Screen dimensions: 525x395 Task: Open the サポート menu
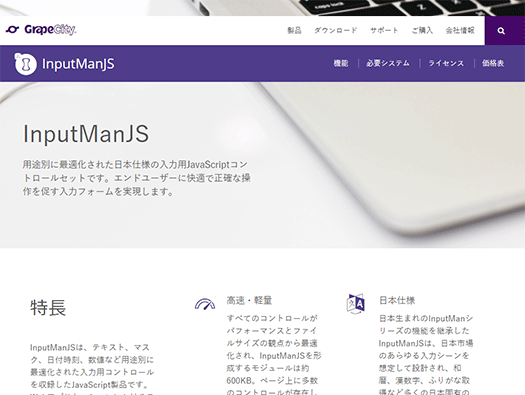pyautogui.click(x=384, y=30)
